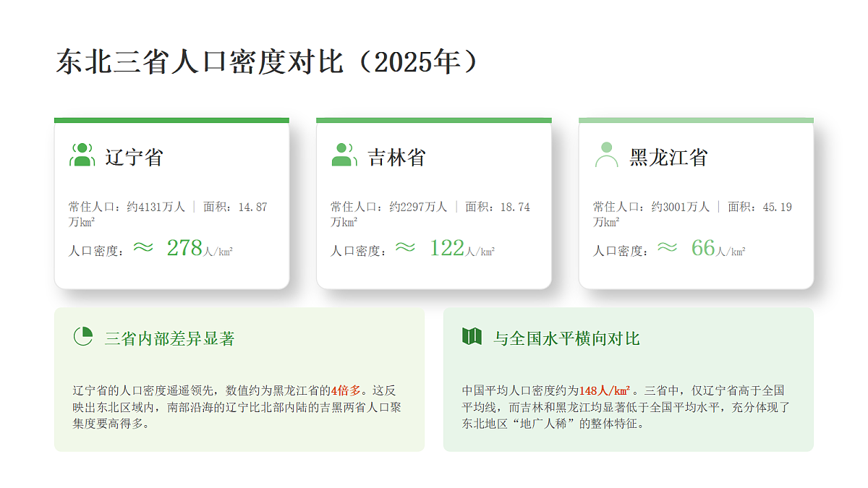Screen dimensions: 868x488
Task: Click the density value 278
Action: pos(184,247)
